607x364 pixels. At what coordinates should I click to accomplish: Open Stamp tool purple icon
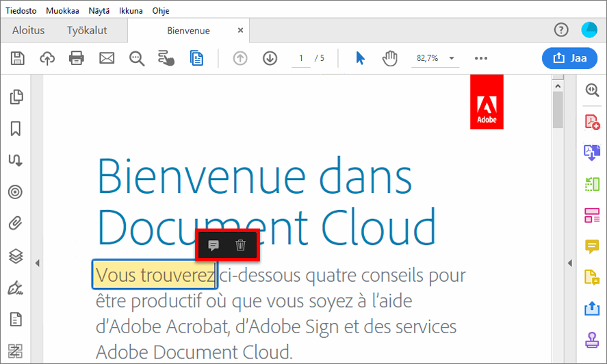pos(592,340)
